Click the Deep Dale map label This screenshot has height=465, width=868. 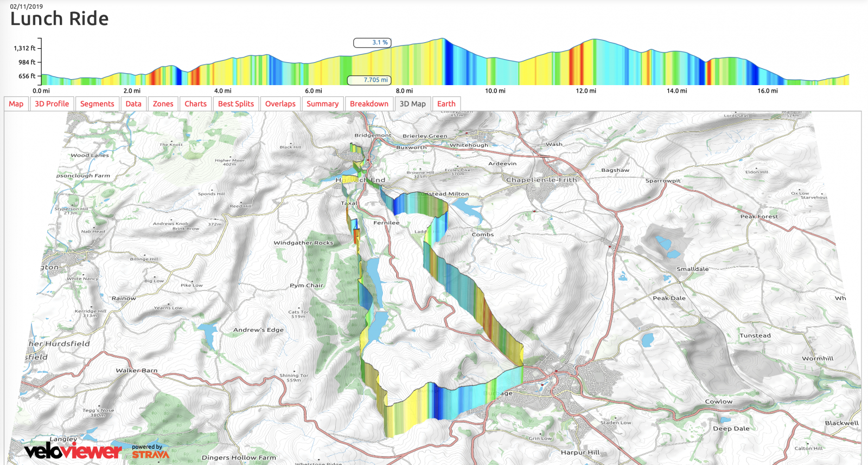tap(731, 429)
